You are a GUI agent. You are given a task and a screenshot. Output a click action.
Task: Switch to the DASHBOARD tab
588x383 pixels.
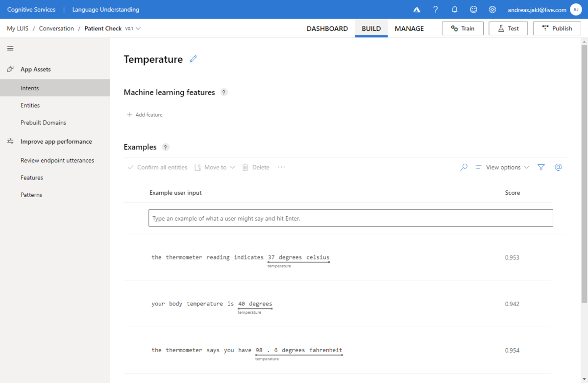(x=327, y=28)
